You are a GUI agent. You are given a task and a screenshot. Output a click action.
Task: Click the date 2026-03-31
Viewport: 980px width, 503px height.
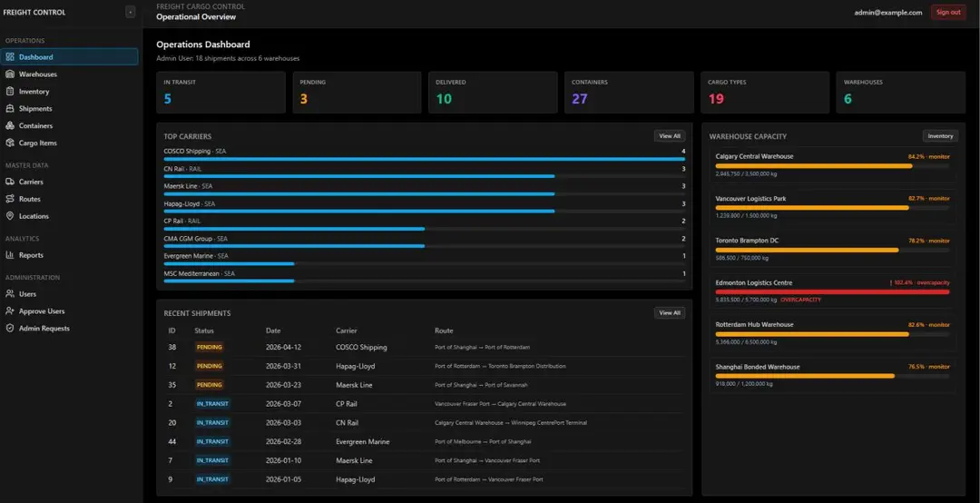pos(283,366)
